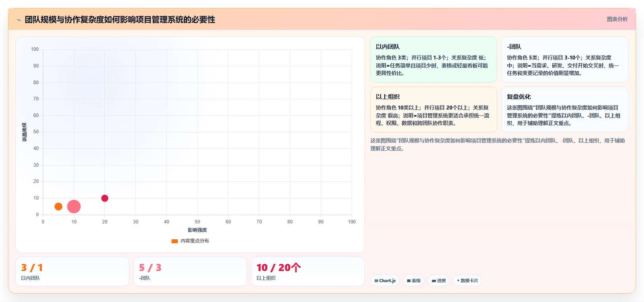Click the -团队 label under 5 / 3

click(144, 278)
